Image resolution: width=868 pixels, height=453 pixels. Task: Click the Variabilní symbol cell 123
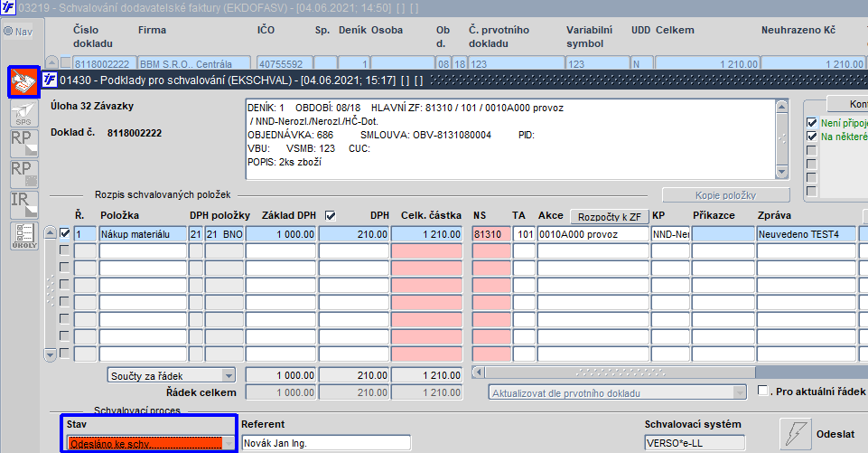coord(597,63)
